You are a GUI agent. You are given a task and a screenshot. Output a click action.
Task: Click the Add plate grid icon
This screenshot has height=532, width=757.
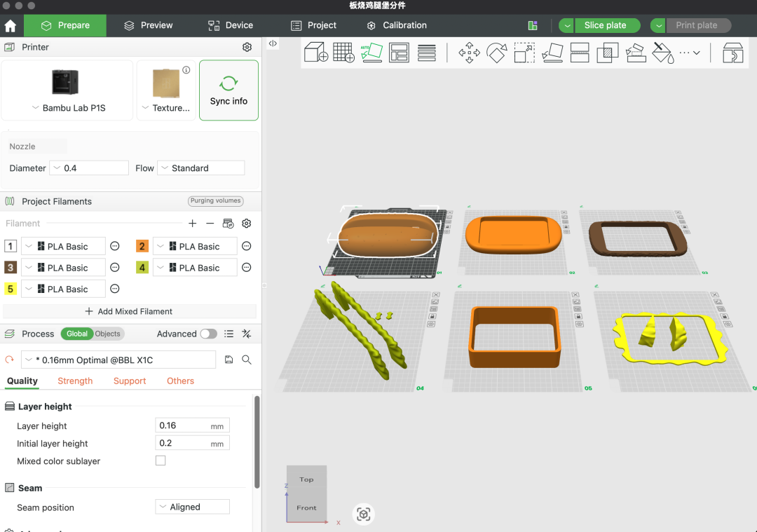tap(343, 52)
